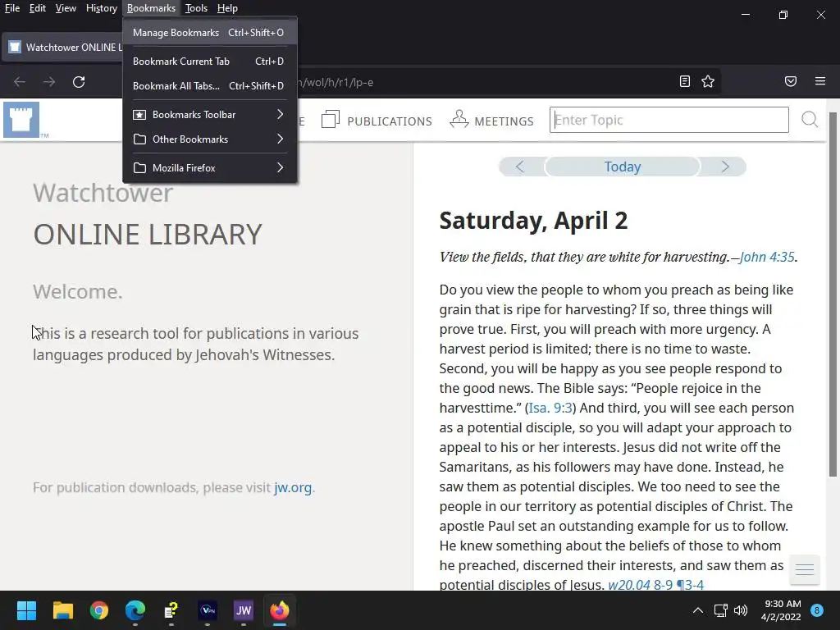Select the Watchtower ONLINE LIBRARY tab
The width and height of the screenshot is (840, 630).
(63, 47)
